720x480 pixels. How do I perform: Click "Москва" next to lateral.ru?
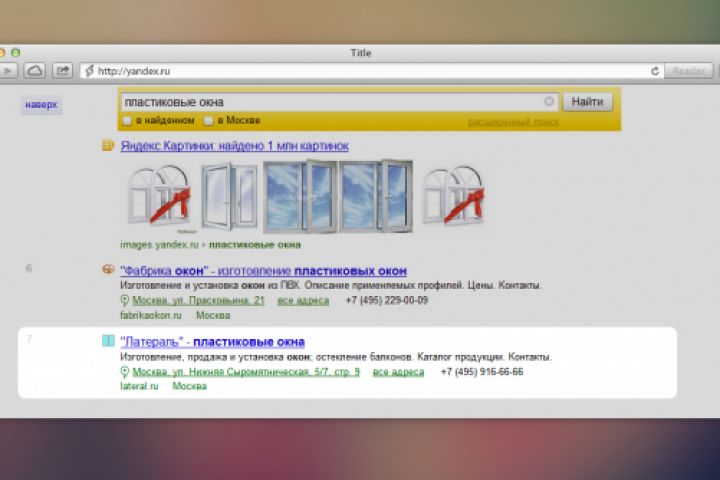click(x=190, y=386)
